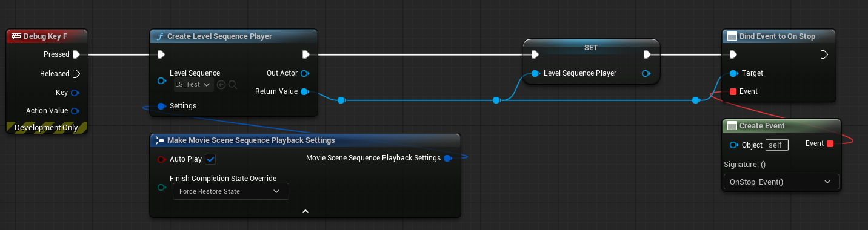Click the Released execution pin
This screenshot has width=868, height=230.
pyautogui.click(x=76, y=74)
